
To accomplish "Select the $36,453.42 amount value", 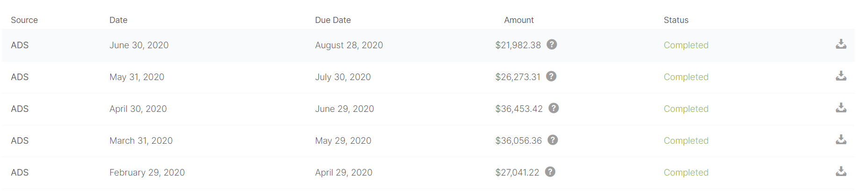I will pyautogui.click(x=519, y=109).
